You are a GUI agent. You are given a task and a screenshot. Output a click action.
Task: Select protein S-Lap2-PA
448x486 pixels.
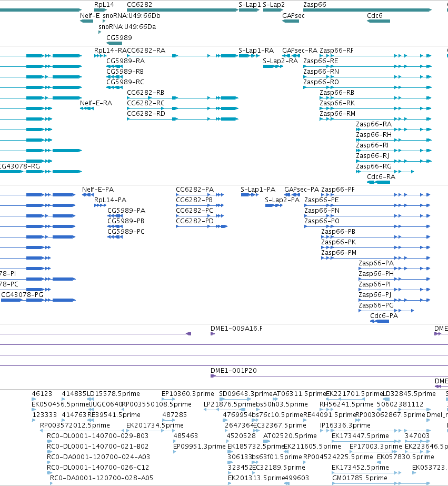[x=282, y=200]
